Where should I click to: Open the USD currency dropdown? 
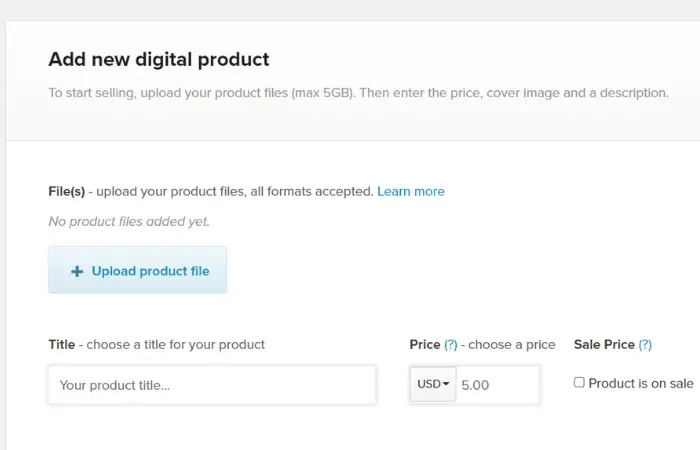[x=433, y=384]
